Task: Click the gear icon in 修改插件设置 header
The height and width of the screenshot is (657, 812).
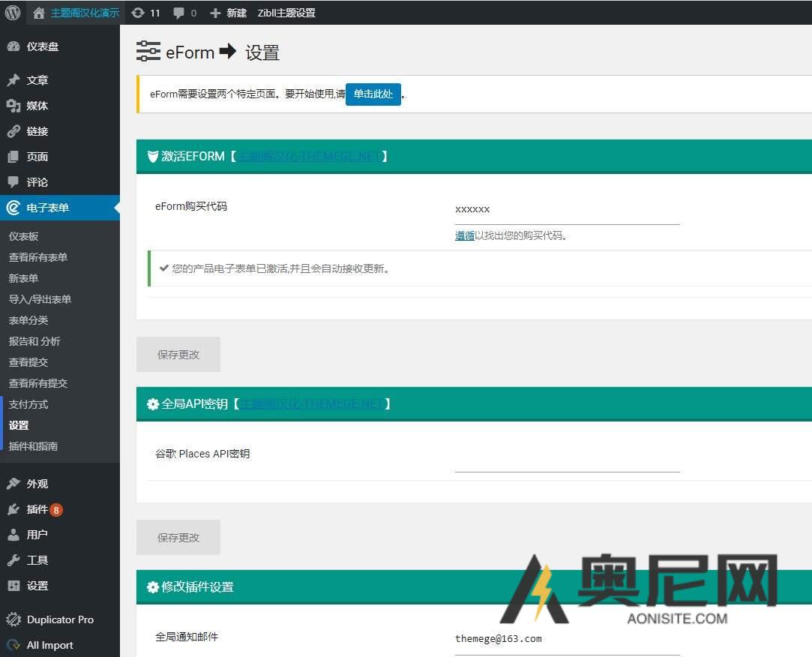Action: [153, 587]
